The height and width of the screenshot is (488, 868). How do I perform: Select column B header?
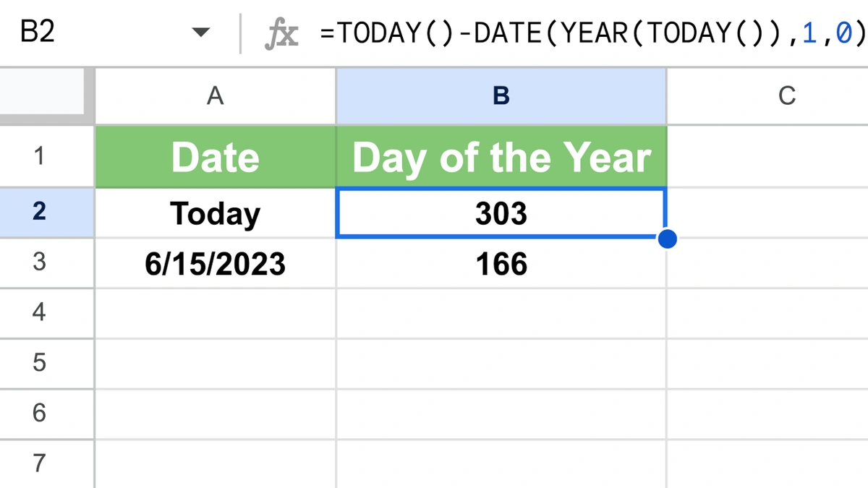click(x=501, y=96)
